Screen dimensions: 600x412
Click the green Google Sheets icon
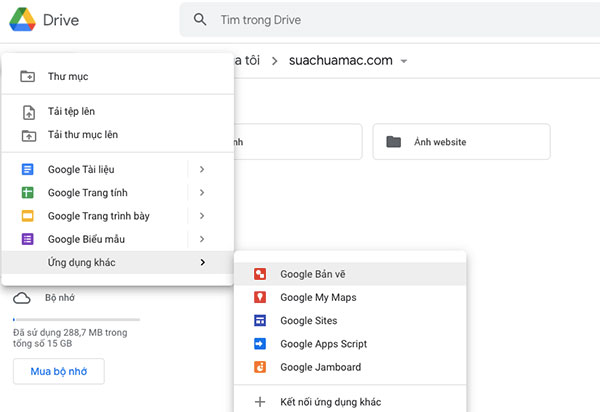click(x=28, y=192)
